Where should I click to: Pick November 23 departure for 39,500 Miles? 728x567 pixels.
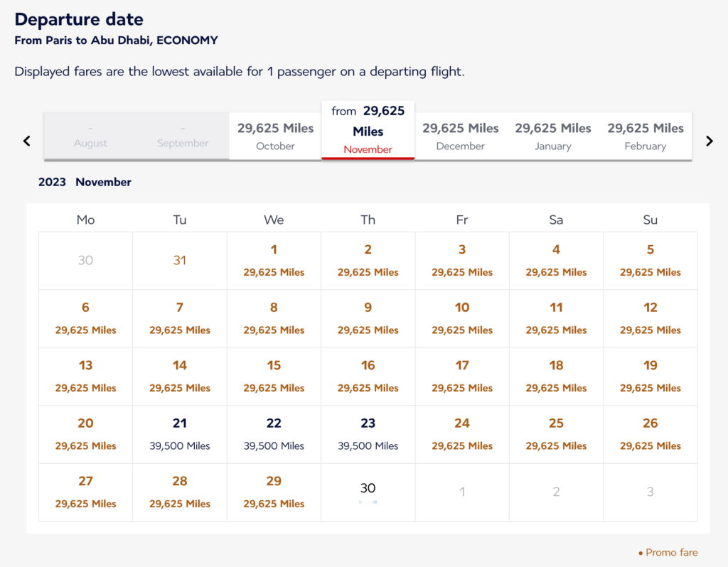pyautogui.click(x=368, y=433)
